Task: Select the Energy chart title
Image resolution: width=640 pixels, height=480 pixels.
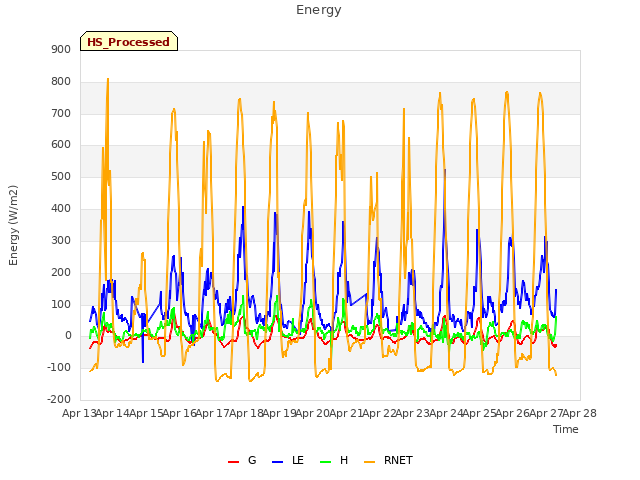Action: coord(319,10)
